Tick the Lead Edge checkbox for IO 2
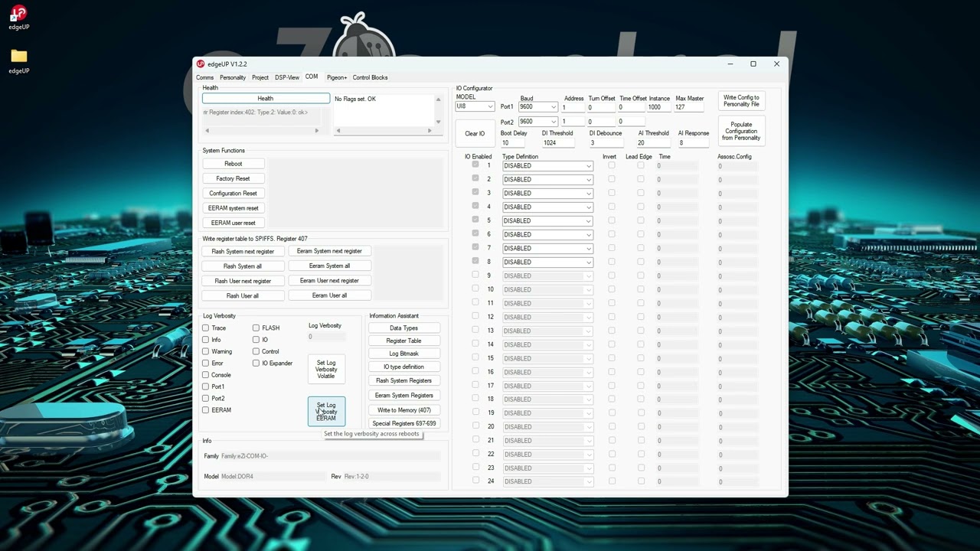The width and height of the screenshot is (980, 551). pos(641,179)
